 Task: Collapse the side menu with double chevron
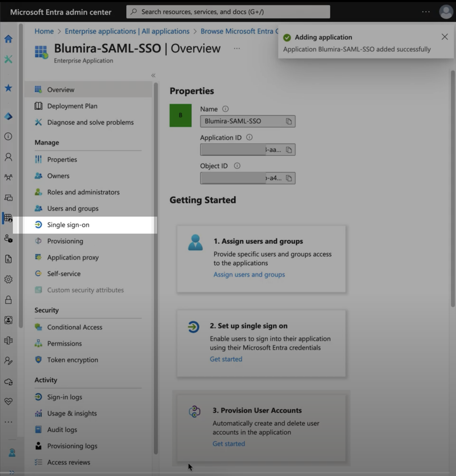click(153, 75)
